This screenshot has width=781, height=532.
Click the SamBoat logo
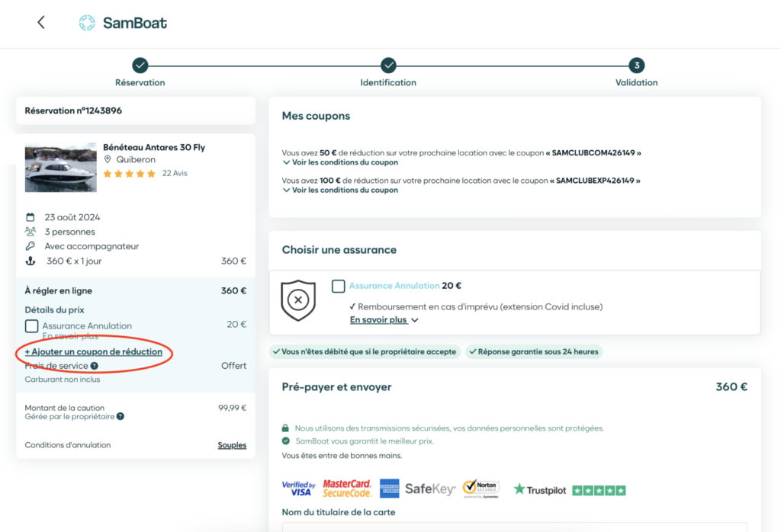click(123, 23)
